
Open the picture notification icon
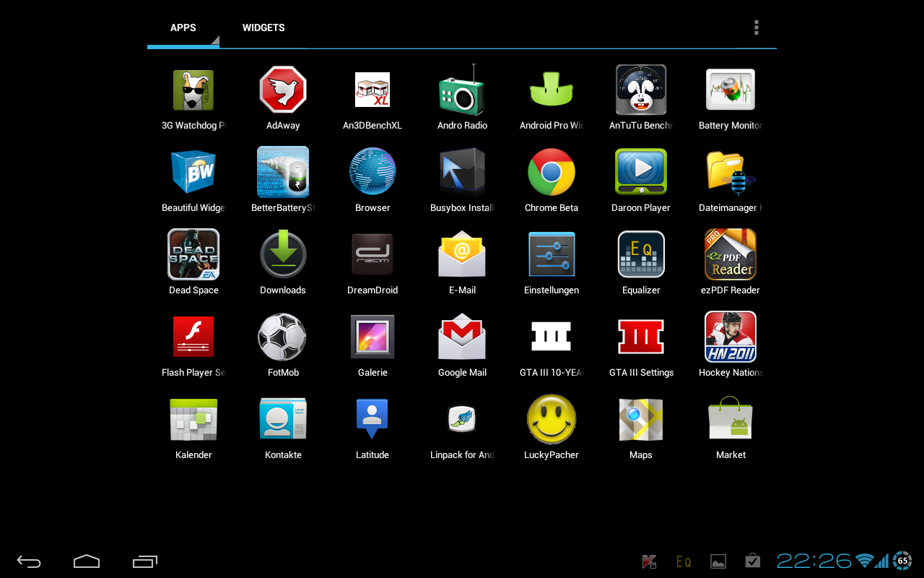(x=718, y=561)
